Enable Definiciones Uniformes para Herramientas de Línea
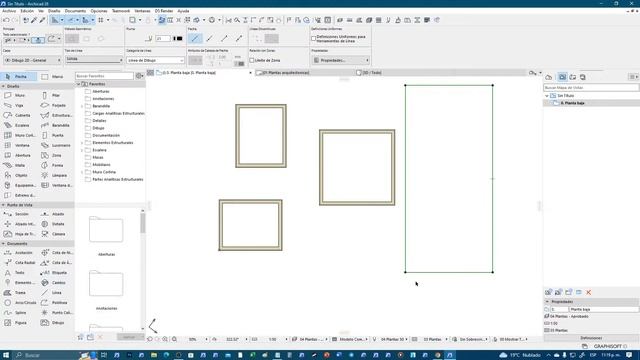 point(313,39)
